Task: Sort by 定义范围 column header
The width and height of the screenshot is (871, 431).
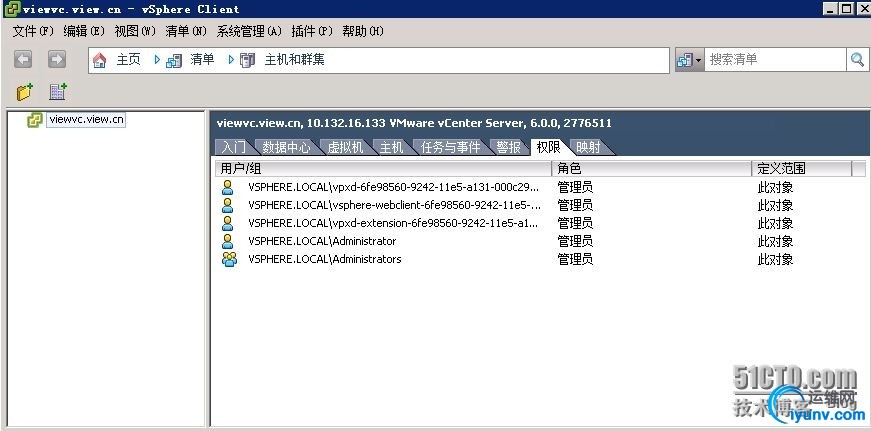Action: point(802,168)
